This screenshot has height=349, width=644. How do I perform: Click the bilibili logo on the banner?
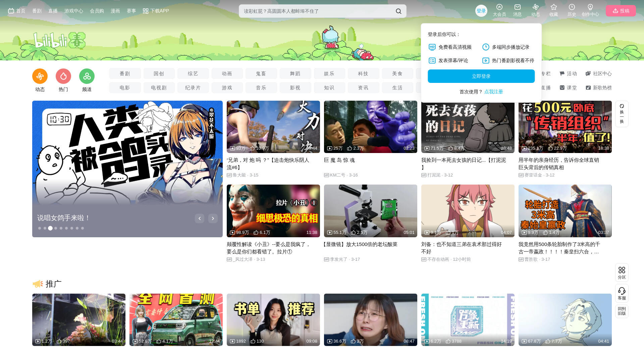pyautogui.click(x=59, y=41)
